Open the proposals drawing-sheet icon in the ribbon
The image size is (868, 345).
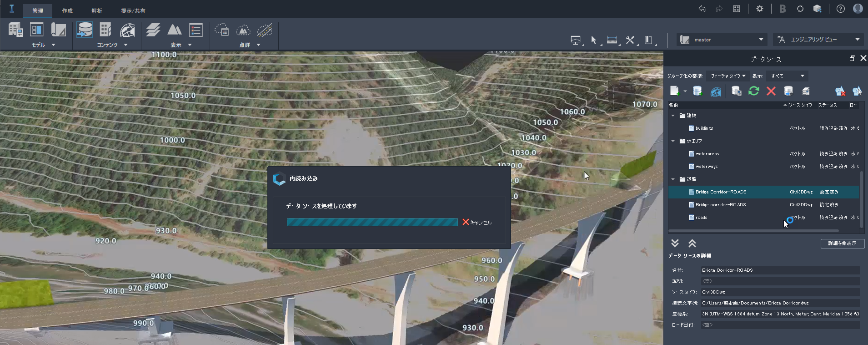[x=59, y=30]
